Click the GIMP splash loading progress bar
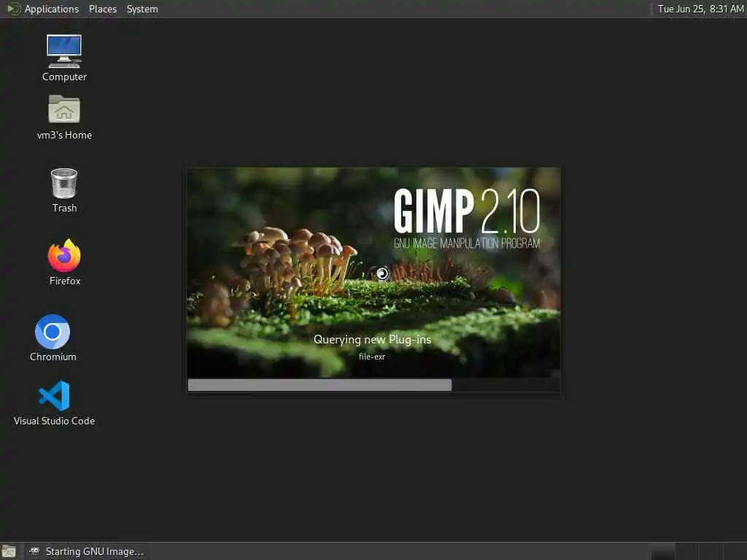The image size is (747, 560). pos(373,385)
